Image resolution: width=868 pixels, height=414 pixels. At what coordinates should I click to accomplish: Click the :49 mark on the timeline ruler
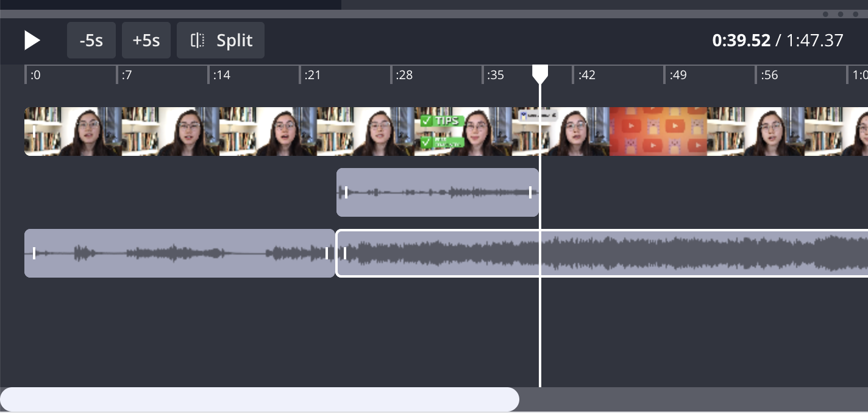click(677, 75)
